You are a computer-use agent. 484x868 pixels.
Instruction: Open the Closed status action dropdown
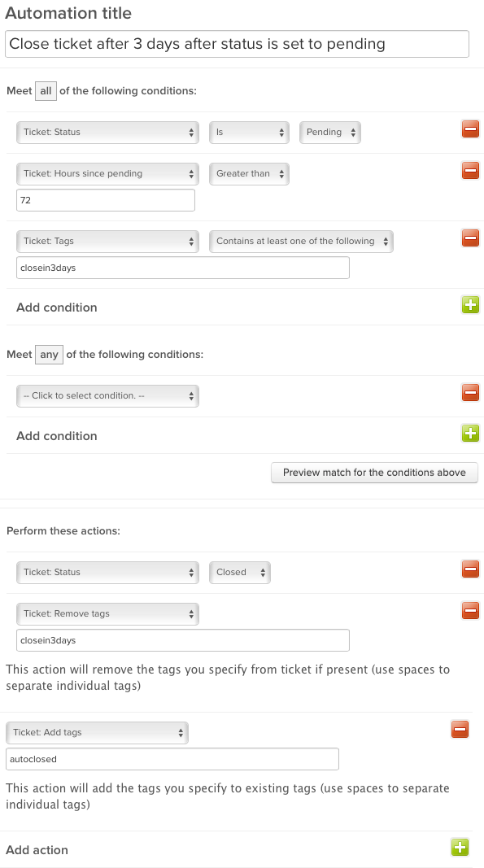point(240,573)
